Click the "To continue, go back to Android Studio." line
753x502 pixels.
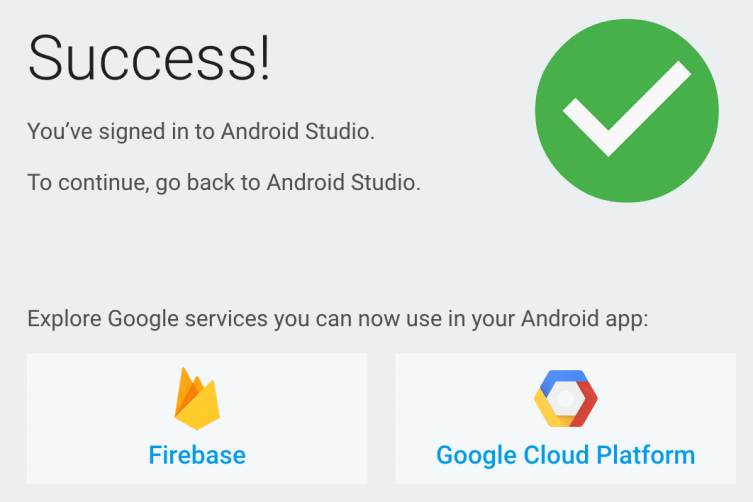pyautogui.click(x=224, y=183)
